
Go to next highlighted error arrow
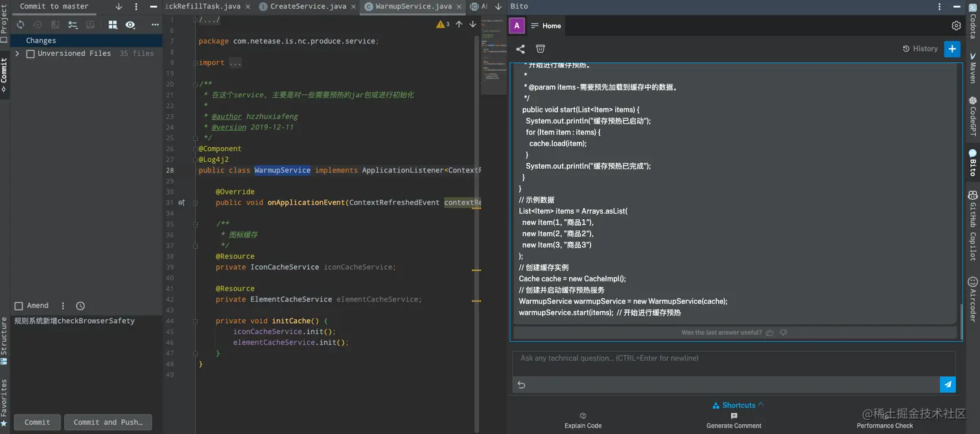point(472,25)
